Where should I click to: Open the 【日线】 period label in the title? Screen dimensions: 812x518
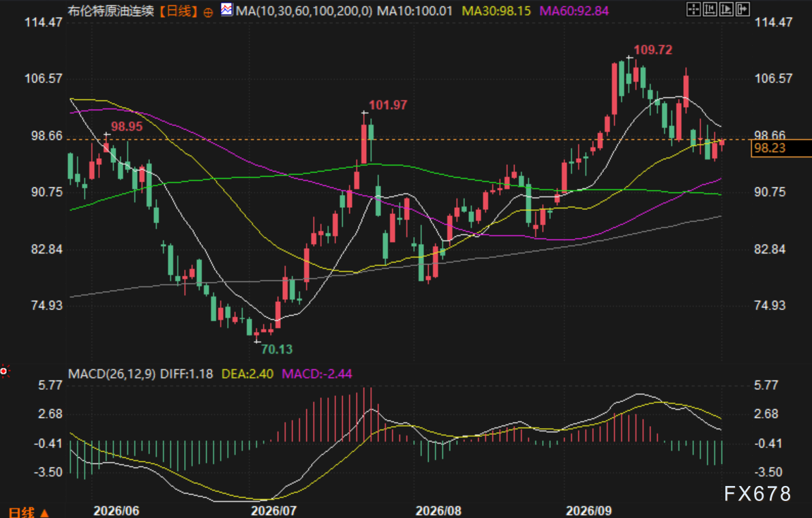click(178, 11)
